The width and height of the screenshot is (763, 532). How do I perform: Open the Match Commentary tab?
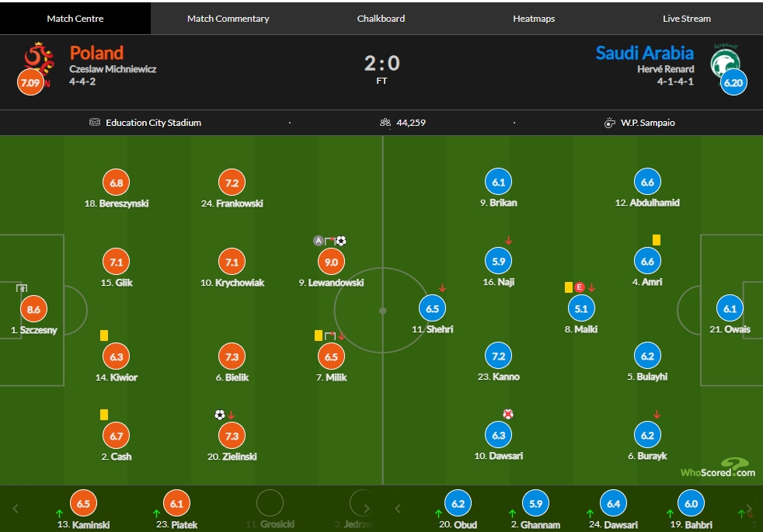click(228, 19)
